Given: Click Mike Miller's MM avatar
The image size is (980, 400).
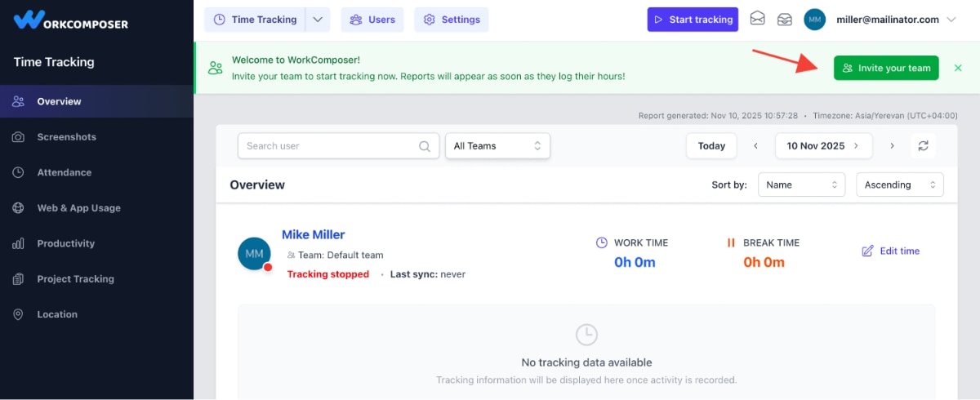Looking at the screenshot, I should tap(254, 254).
